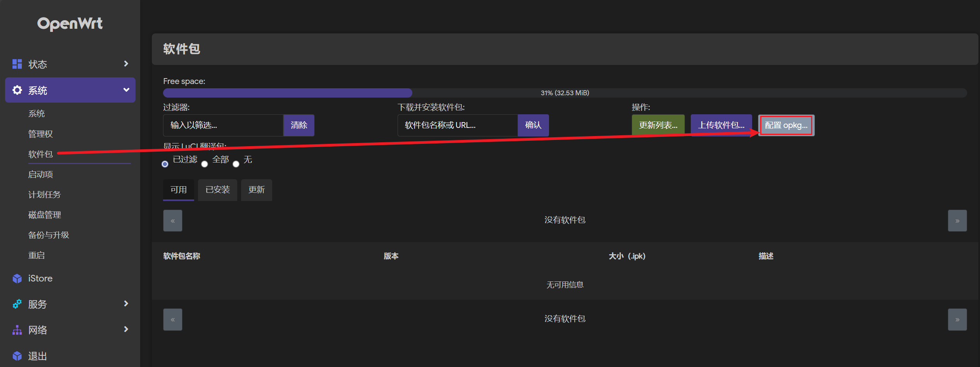Select the 无 radio option
This screenshot has height=367, width=980.
(x=236, y=164)
